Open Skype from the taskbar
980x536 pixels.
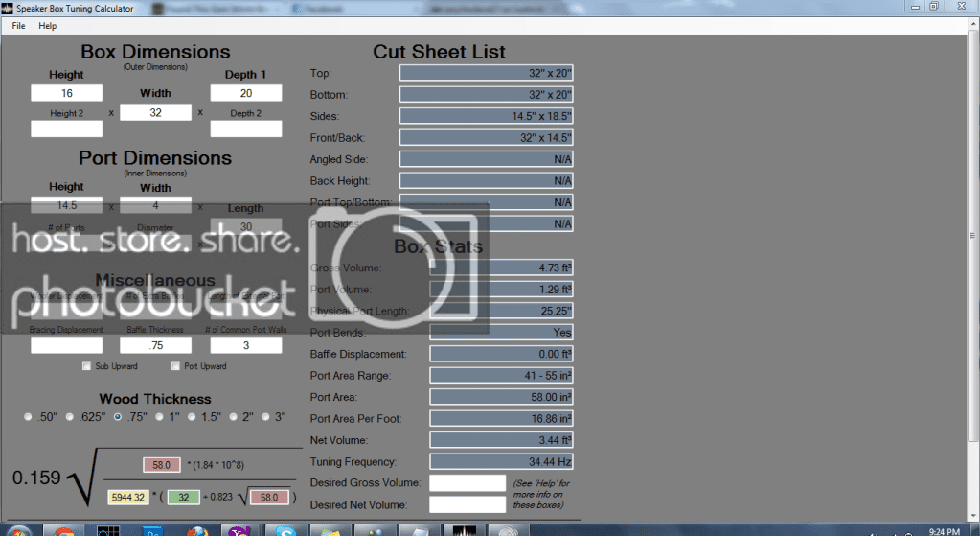285,531
